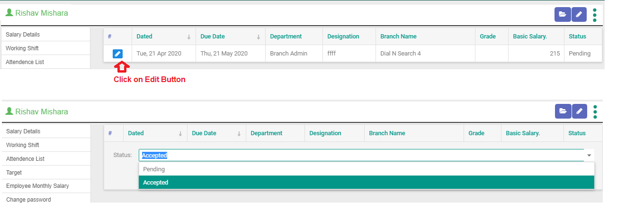This screenshot has width=644, height=204.
Task: Click the Branch Name column header in the upper table
Action: (x=398, y=37)
